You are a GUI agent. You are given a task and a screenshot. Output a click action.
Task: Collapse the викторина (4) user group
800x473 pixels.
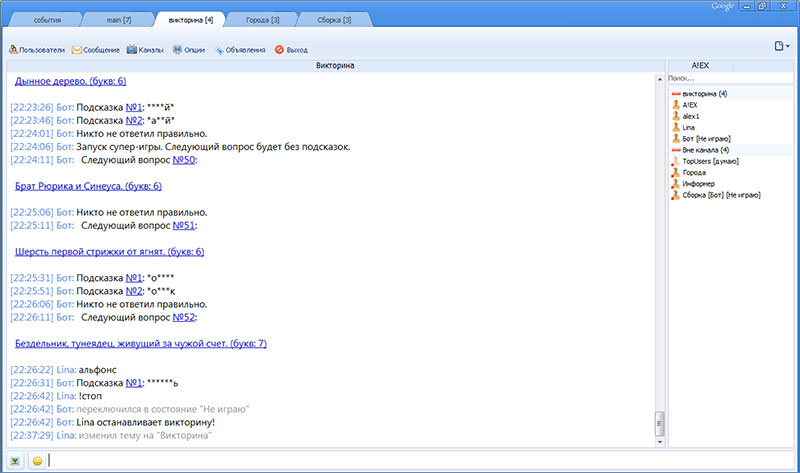pyautogui.click(x=676, y=94)
